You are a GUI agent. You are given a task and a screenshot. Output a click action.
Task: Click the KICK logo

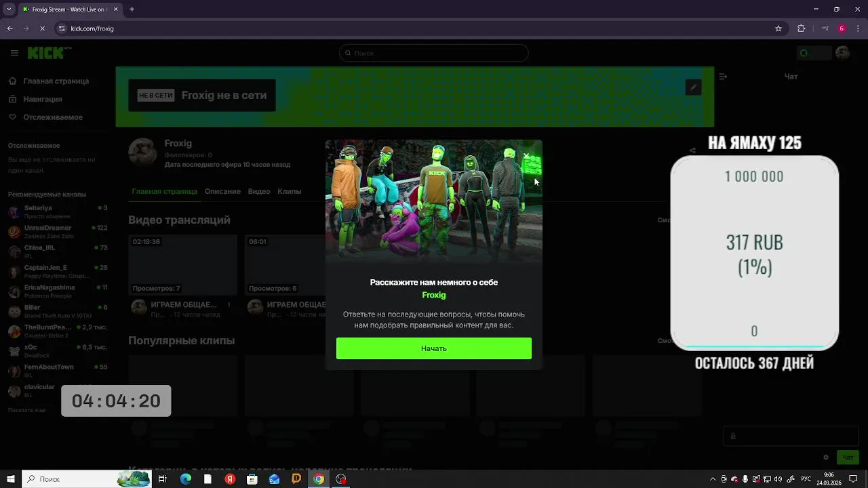tap(49, 53)
